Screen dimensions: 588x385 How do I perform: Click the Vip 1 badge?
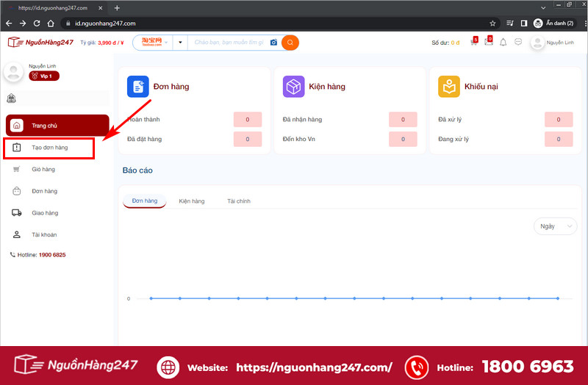pyautogui.click(x=44, y=76)
